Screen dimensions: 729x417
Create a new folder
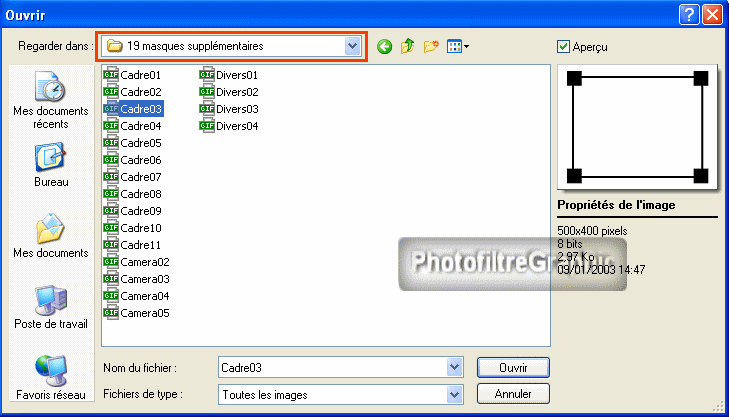point(432,46)
